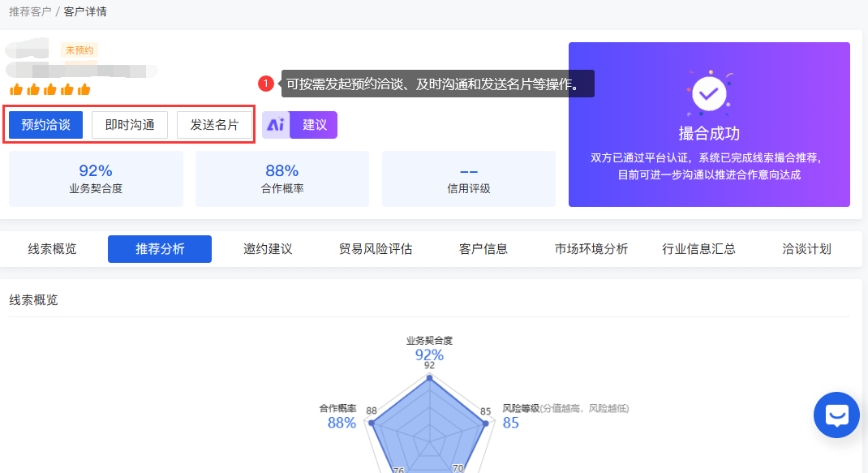Select the 洽谈计划 tab
The image size is (868, 473).
[806, 249]
